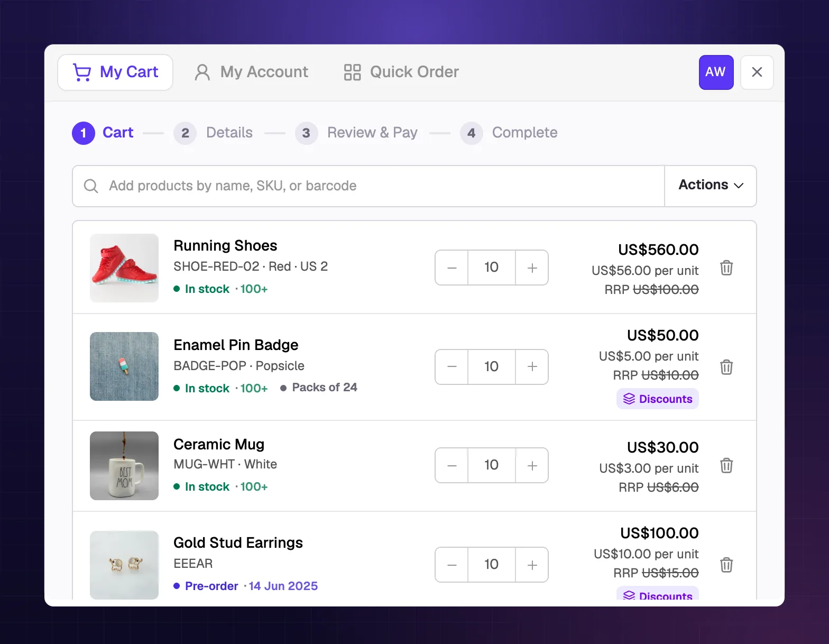829x644 pixels.
Task: Switch to My Account tab
Action: point(252,72)
